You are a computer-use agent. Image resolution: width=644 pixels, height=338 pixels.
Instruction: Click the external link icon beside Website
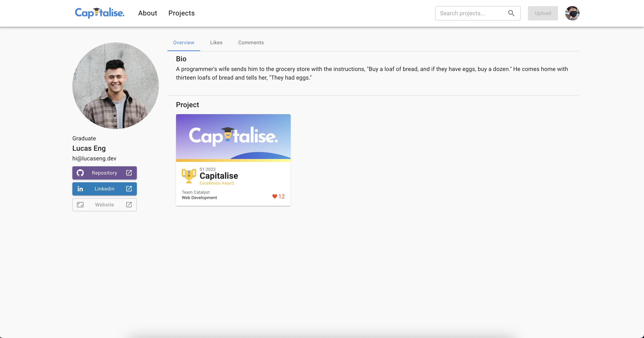click(129, 205)
